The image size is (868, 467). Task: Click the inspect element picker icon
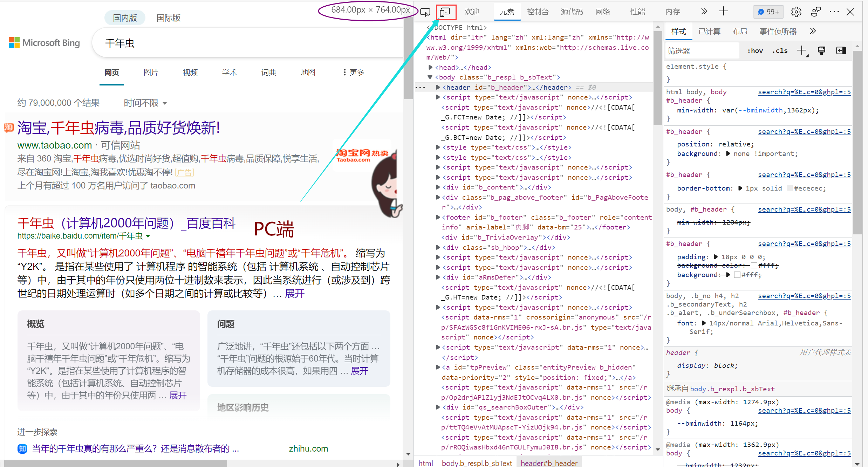[x=425, y=12]
